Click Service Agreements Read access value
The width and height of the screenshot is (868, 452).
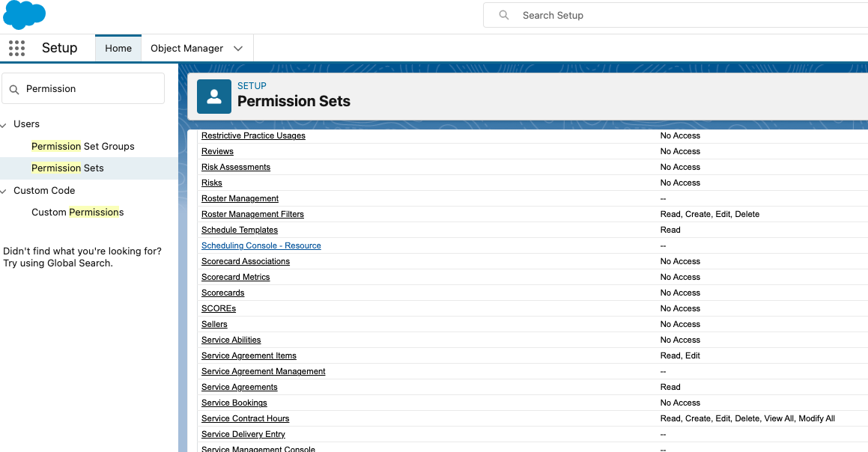point(670,388)
